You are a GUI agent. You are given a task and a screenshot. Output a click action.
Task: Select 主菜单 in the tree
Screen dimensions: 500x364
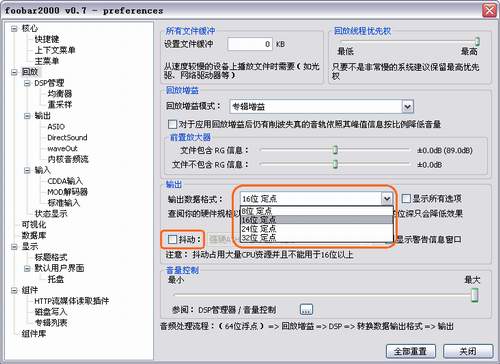click(x=47, y=61)
